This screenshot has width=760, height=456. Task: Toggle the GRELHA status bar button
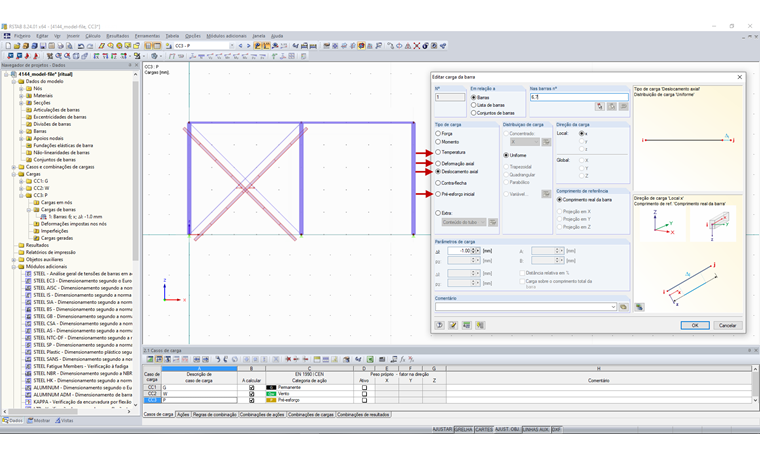coord(463,429)
